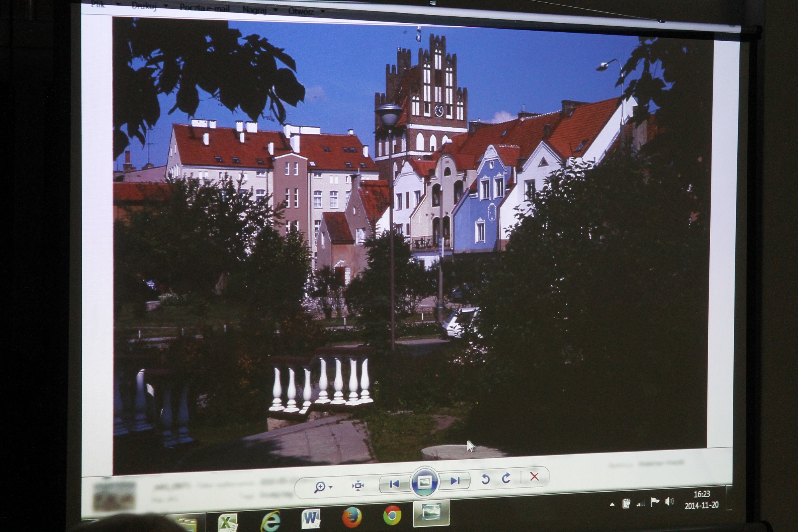
Task: Expand the zoom level dropdown arrow
Action: pyautogui.click(x=331, y=487)
